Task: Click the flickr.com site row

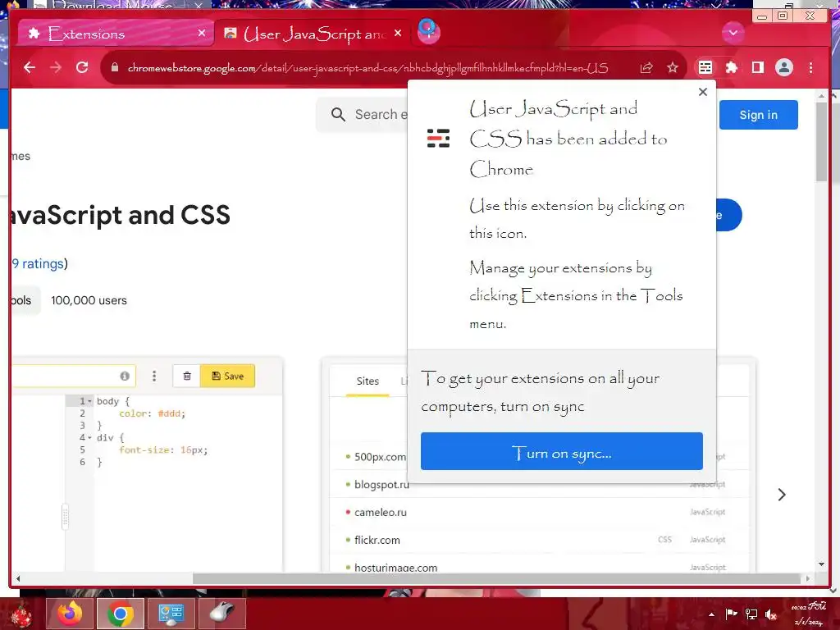Action: [x=538, y=540]
